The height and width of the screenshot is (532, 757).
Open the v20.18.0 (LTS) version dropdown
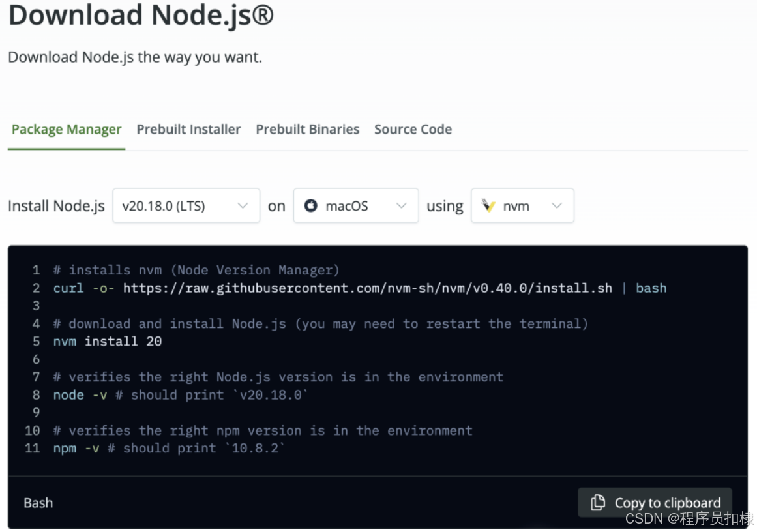[x=186, y=205]
